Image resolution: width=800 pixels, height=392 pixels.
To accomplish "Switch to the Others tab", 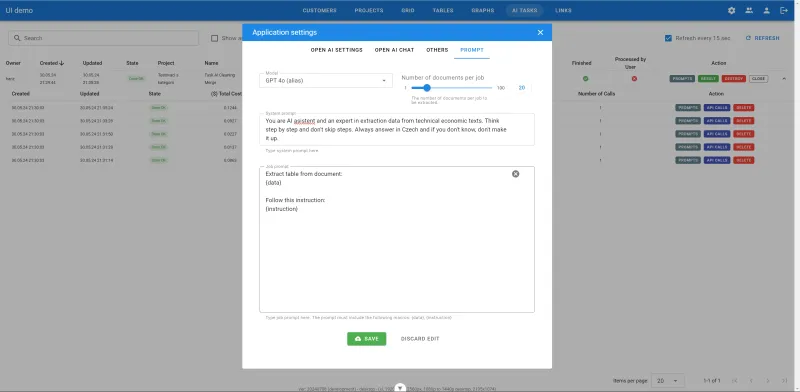I will coord(437,50).
